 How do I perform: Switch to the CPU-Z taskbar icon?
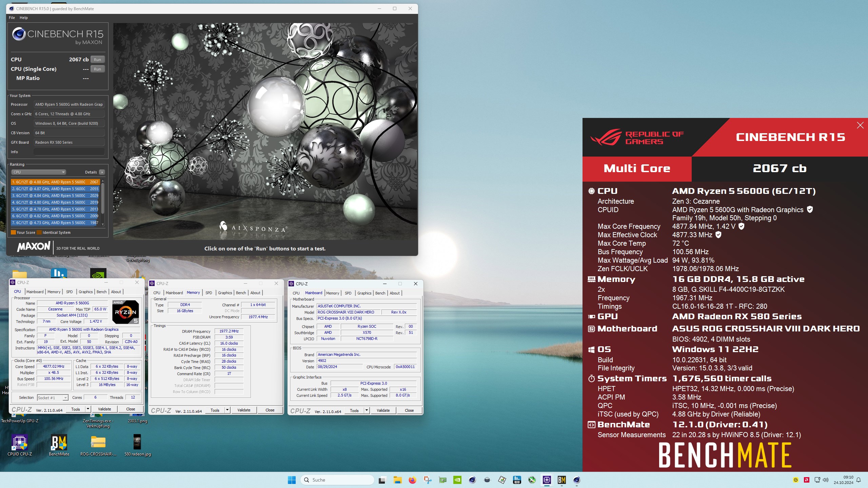click(x=547, y=480)
